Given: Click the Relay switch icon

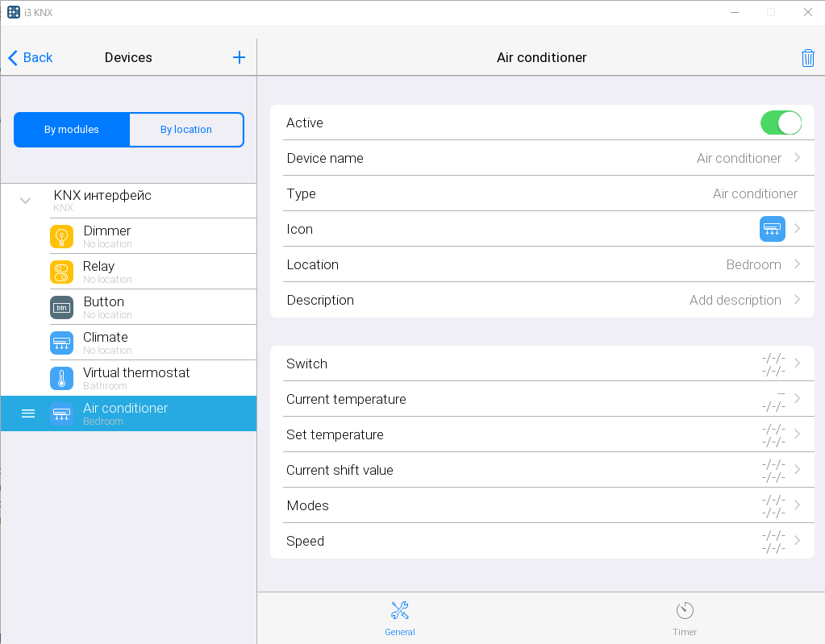Looking at the screenshot, I should tap(61, 272).
